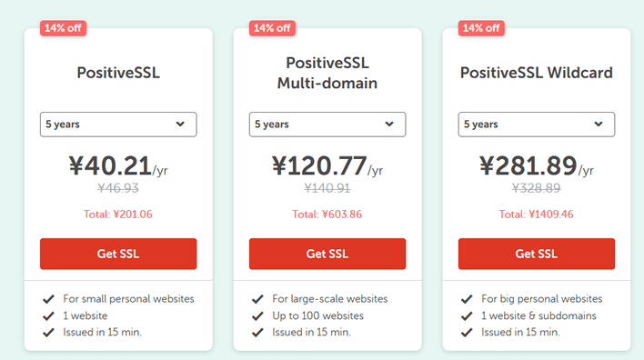Viewport: 644px width, 360px height.
Task: Click the "14% off" badge on the Wildcard card
Action: pyautogui.click(x=481, y=28)
